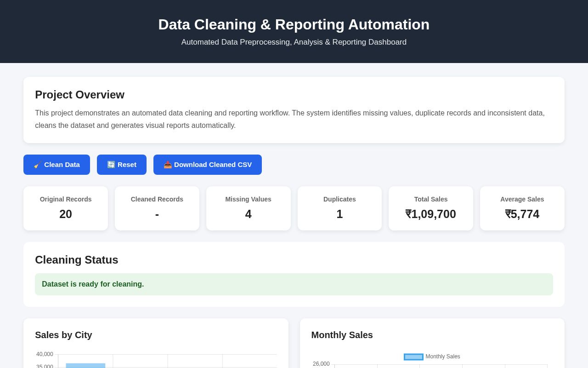The height and width of the screenshot is (368, 588).
Task: Click the Data Cleaning & Reporting Automation title
Action: click(x=294, y=24)
